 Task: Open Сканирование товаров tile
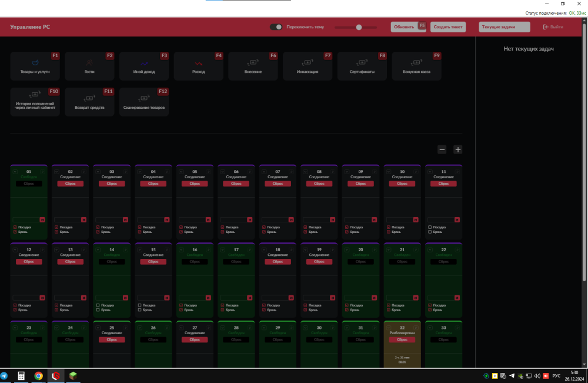[x=144, y=102]
